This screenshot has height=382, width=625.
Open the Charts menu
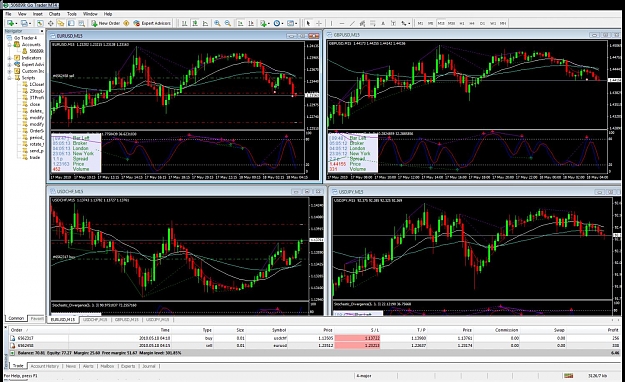[55, 14]
